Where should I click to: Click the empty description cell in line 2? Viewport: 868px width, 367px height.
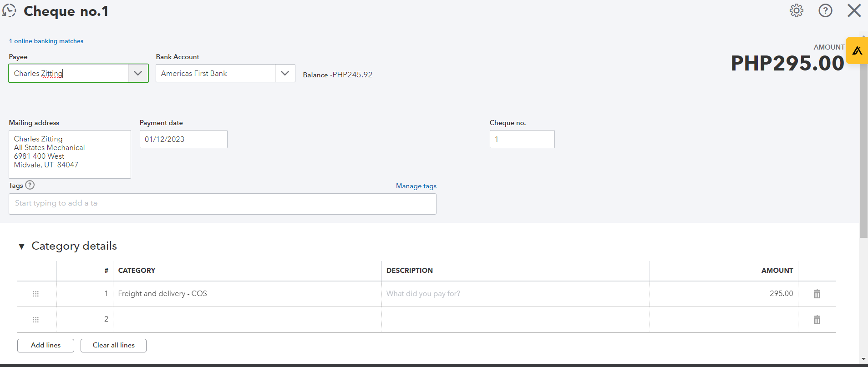(516, 320)
